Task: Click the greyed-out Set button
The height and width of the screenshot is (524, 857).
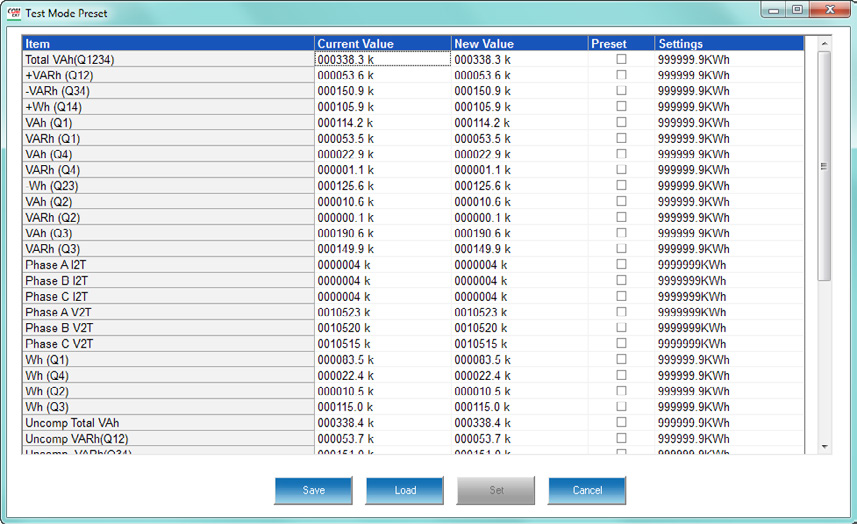Action: (x=496, y=490)
